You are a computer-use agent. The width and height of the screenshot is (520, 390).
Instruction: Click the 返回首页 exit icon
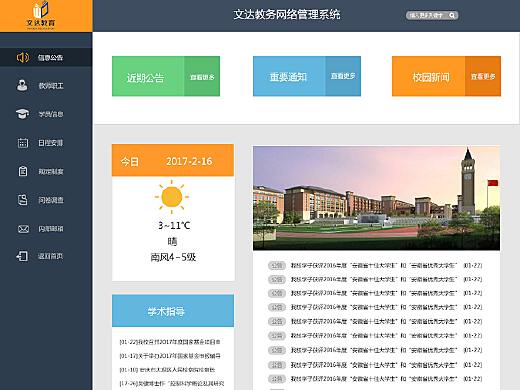pos(22,256)
